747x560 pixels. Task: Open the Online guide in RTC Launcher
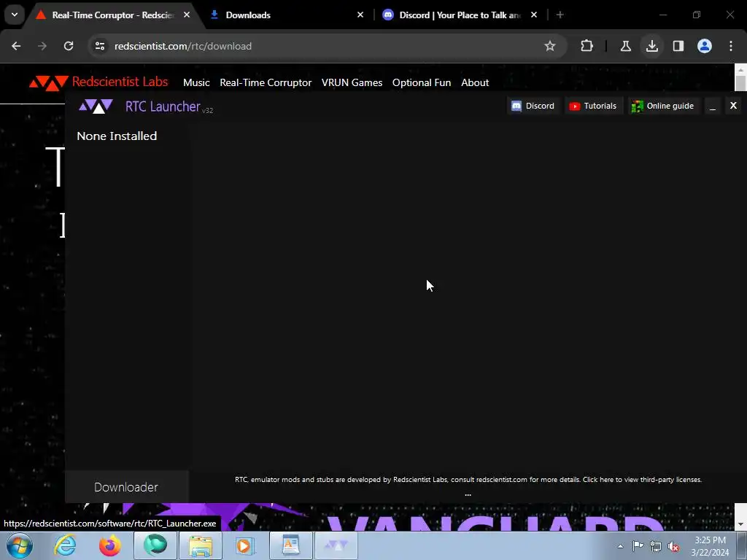click(x=662, y=106)
